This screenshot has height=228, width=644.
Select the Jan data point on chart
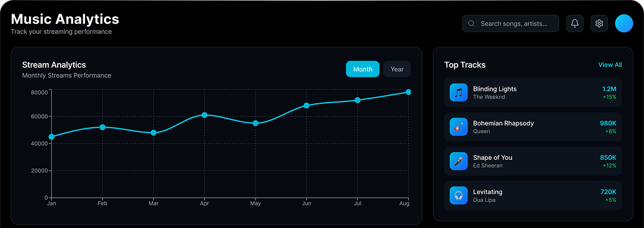click(51, 137)
